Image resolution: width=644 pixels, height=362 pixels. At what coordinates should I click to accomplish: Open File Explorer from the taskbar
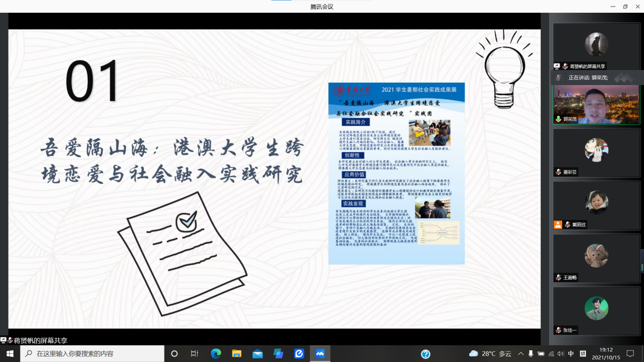[x=237, y=353]
